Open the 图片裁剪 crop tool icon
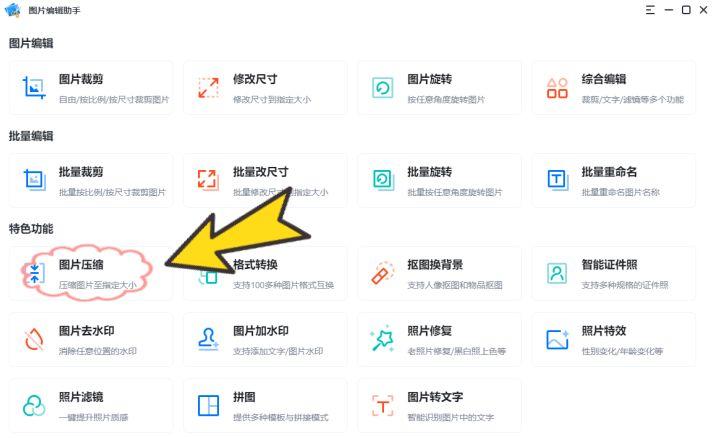Screen dimensions: 716x438 click(34, 88)
